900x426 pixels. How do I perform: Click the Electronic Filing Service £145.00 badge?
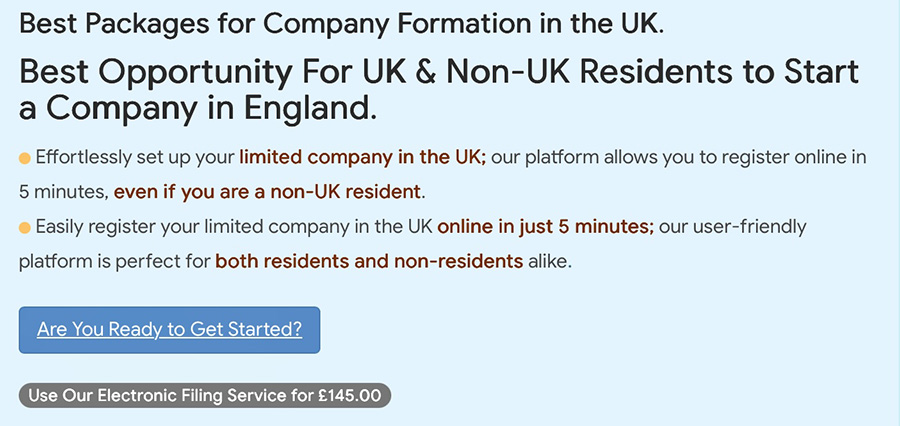tap(204, 395)
